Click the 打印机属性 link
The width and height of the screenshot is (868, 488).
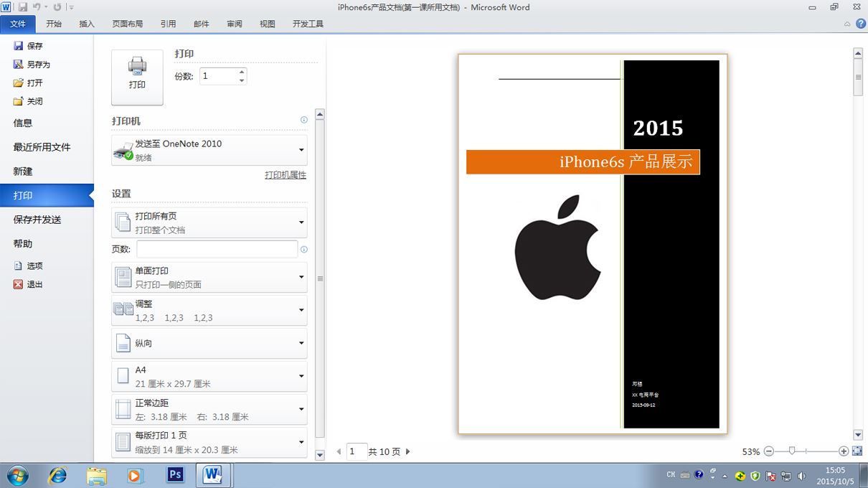(x=286, y=175)
